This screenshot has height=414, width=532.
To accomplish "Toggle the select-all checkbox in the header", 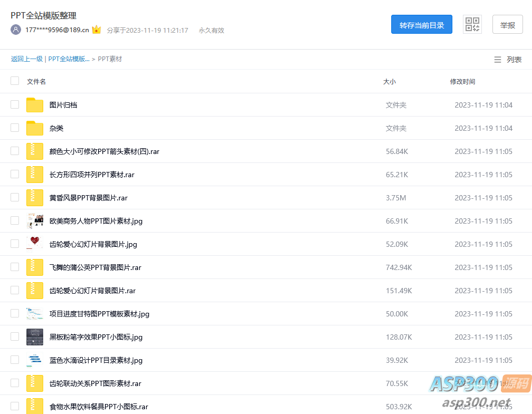I will click(15, 81).
